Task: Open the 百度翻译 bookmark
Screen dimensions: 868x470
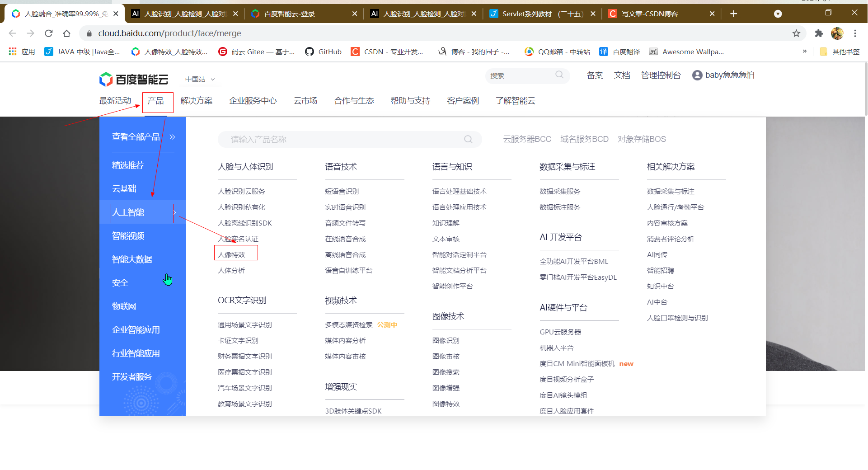Action: pos(619,52)
